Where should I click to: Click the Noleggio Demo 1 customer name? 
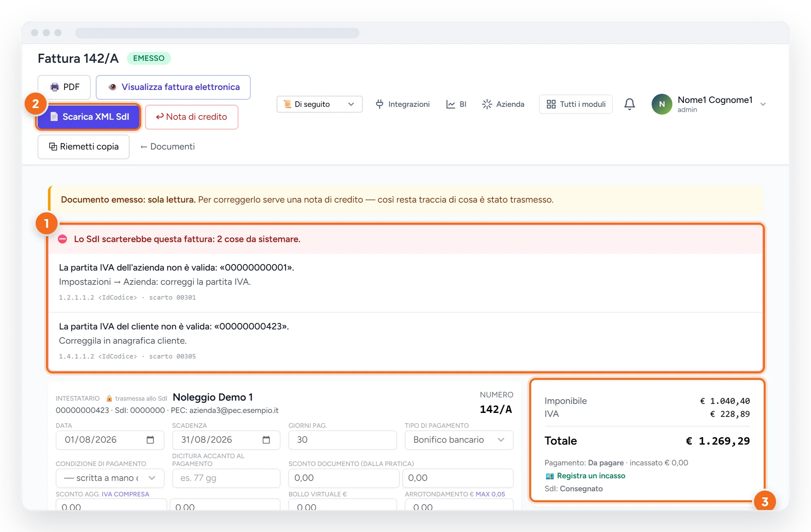click(x=213, y=397)
